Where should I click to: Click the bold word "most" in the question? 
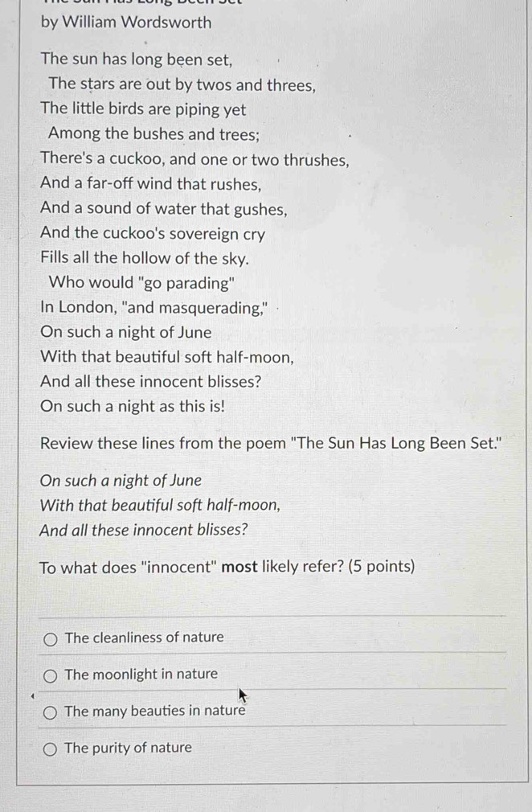tap(239, 567)
